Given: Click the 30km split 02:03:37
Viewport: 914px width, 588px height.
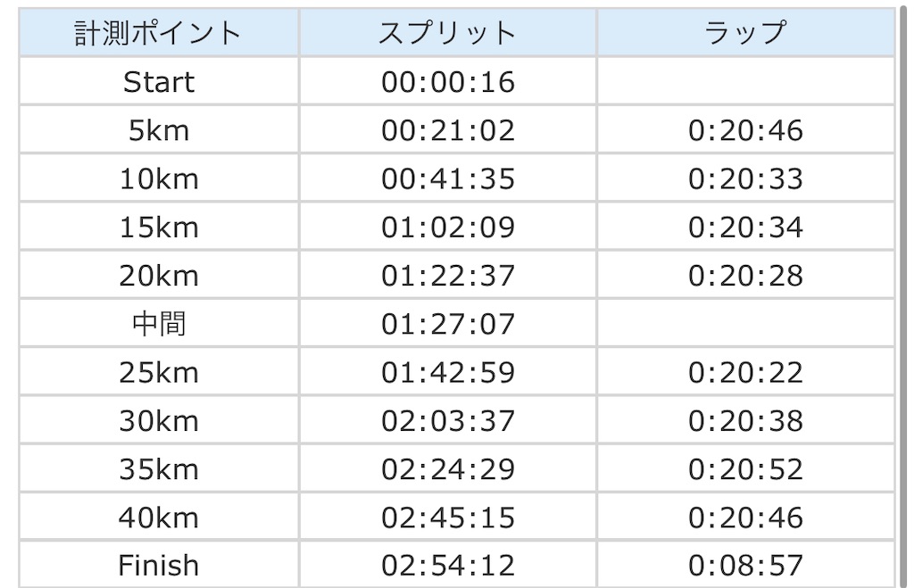Looking at the screenshot, I should [x=448, y=421].
